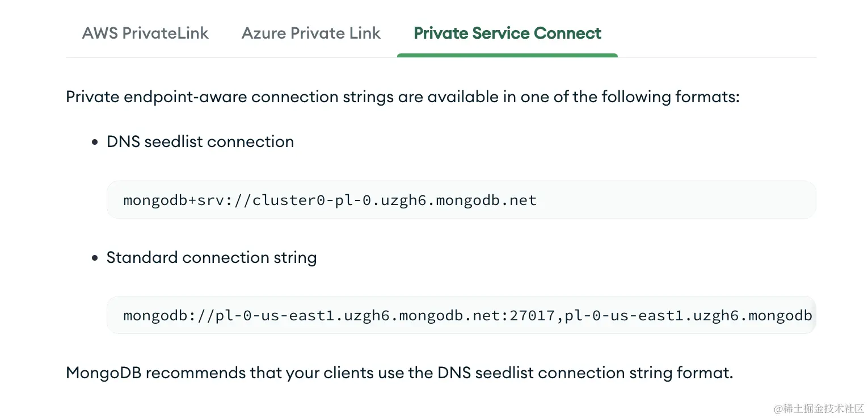Click 'MongoDB recommends' in the bottom sentence
This screenshot has width=868, height=418.
(155, 373)
